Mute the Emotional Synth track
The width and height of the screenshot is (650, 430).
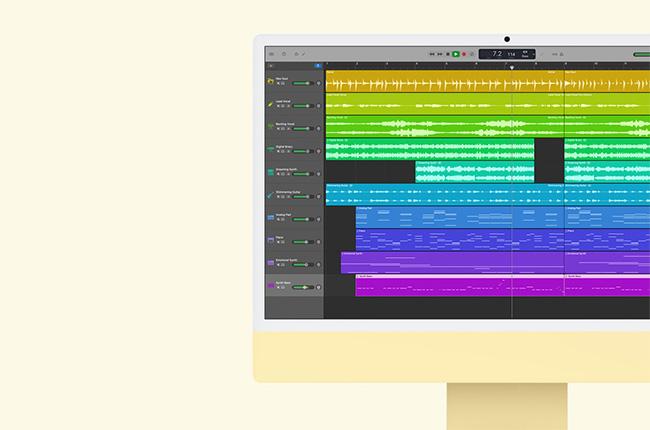pos(278,265)
